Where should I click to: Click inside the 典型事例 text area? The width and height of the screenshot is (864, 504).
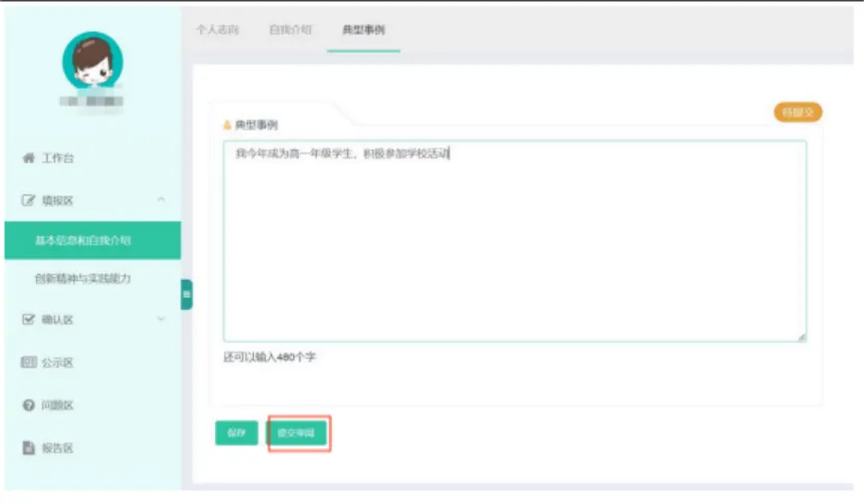point(513,249)
